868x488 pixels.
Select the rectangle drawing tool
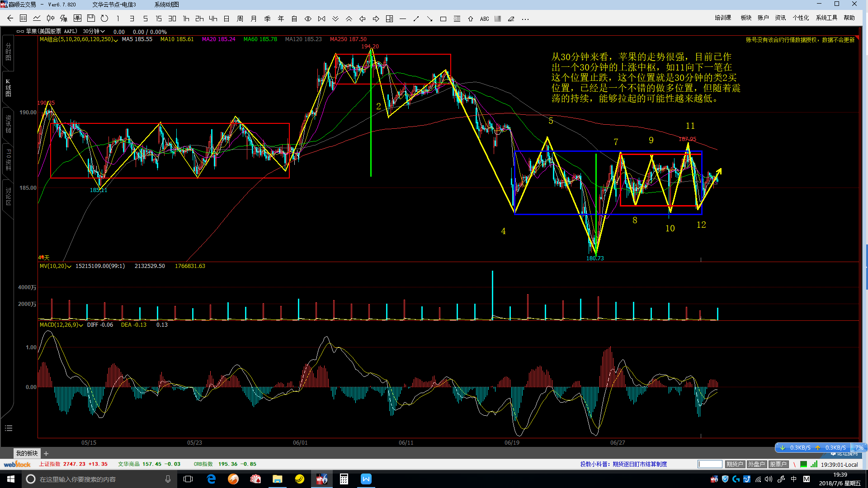tap(443, 19)
